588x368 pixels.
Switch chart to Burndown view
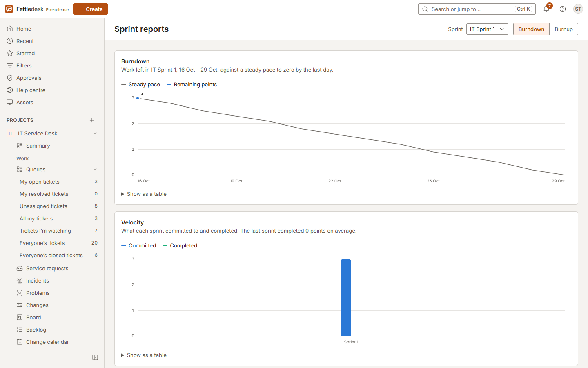[531, 29]
